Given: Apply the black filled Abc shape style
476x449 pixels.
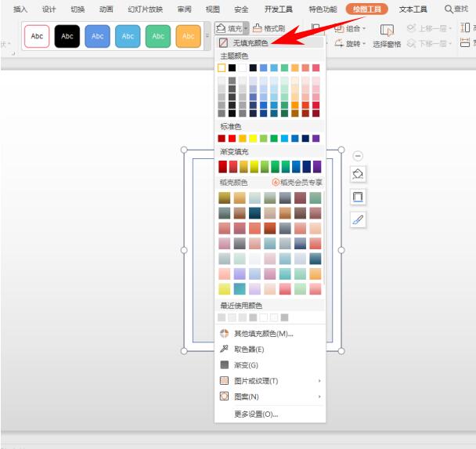Looking at the screenshot, I should click(67, 36).
